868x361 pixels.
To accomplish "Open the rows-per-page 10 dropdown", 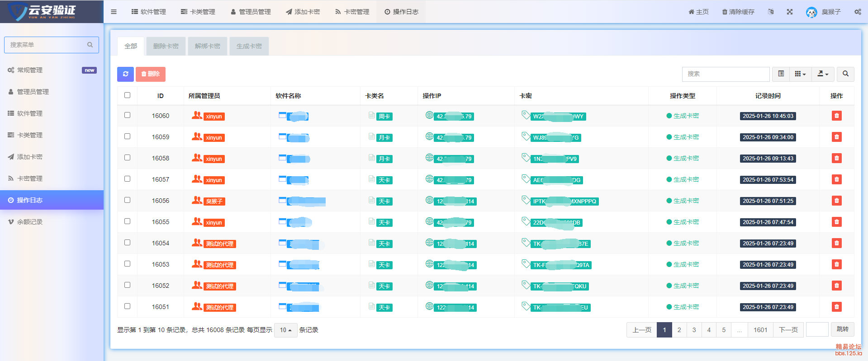I will (x=285, y=330).
